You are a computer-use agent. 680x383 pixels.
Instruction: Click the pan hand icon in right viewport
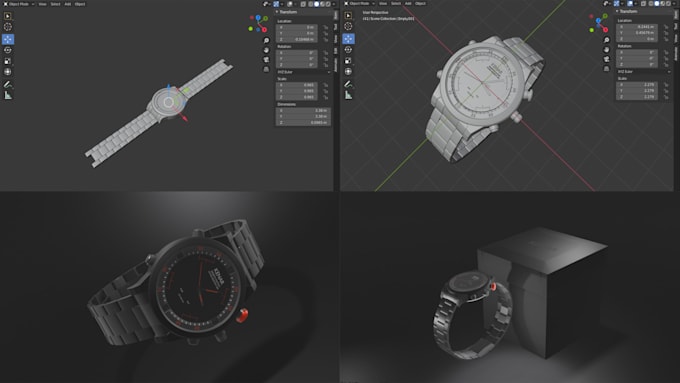click(606, 49)
